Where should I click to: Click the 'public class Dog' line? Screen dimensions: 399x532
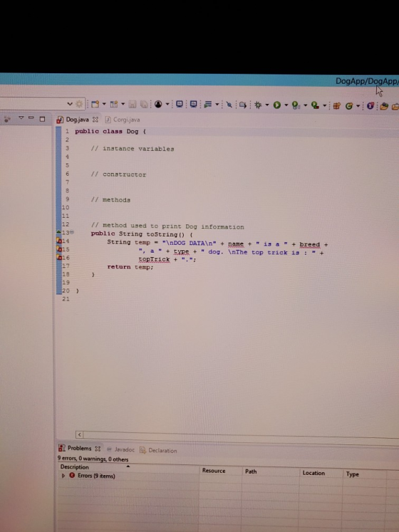pos(110,131)
